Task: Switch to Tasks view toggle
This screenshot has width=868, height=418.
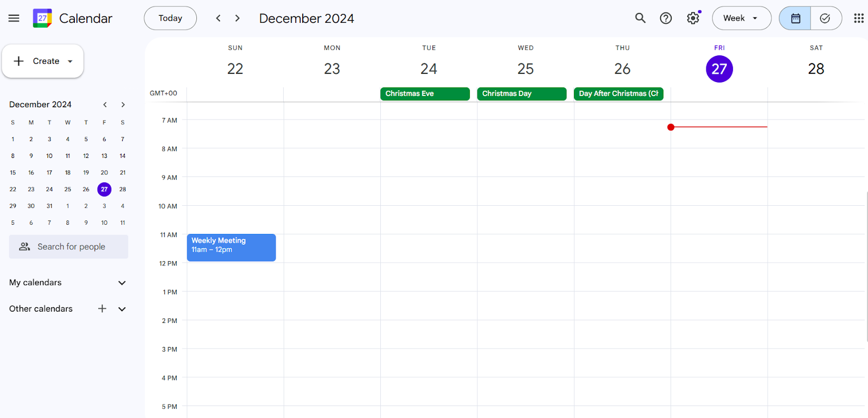Action: pyautogui.click(x=825, y=18)
